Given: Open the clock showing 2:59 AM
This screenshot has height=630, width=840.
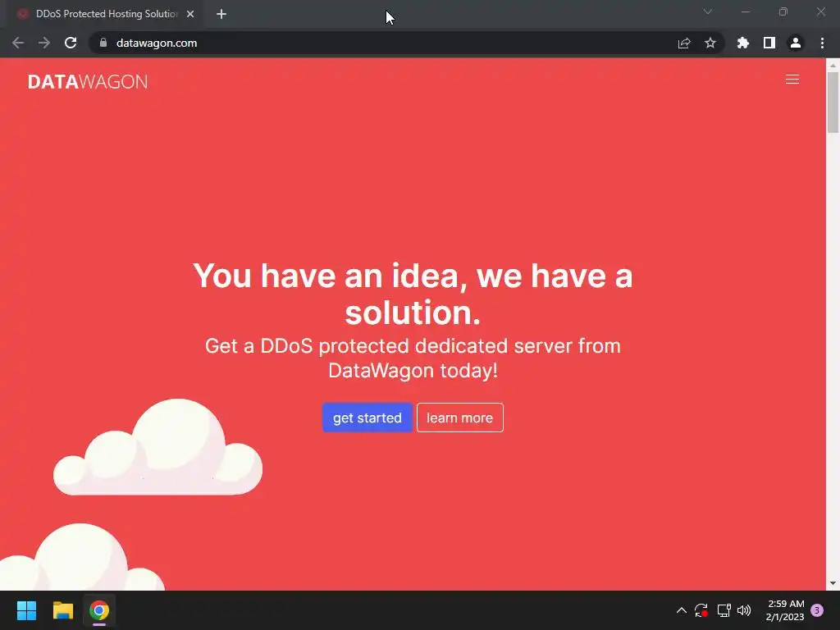Looking at the screenshot, I should click(785, 610).
